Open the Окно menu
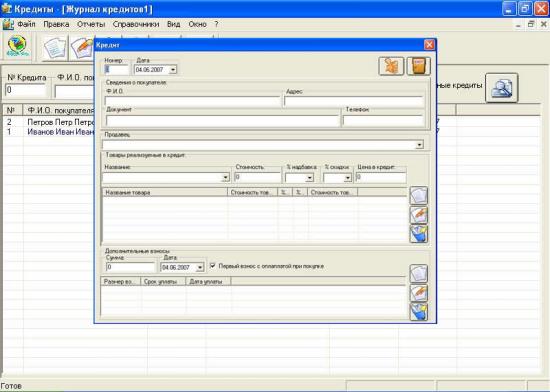 (x=197, y=24)
